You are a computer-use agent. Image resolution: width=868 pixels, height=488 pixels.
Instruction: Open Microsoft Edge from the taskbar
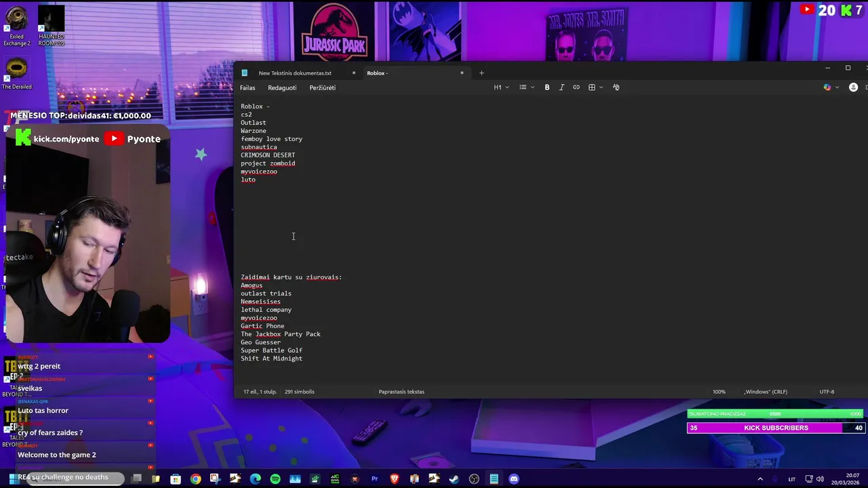click(255, 479)
